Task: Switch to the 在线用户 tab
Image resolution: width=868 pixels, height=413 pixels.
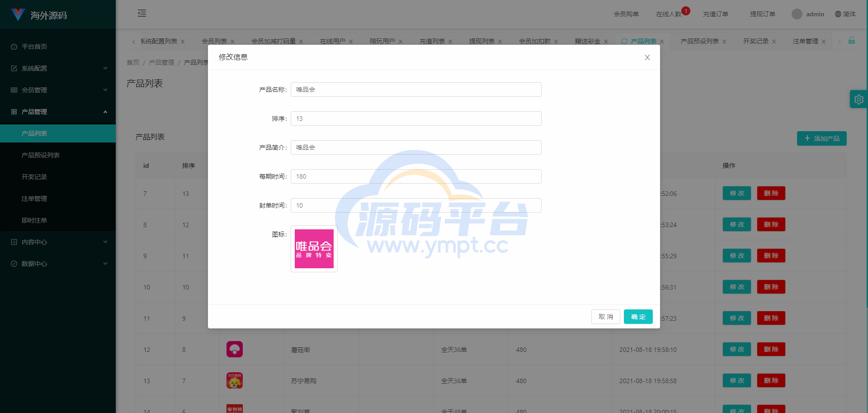Action: (x=333, y=41)
